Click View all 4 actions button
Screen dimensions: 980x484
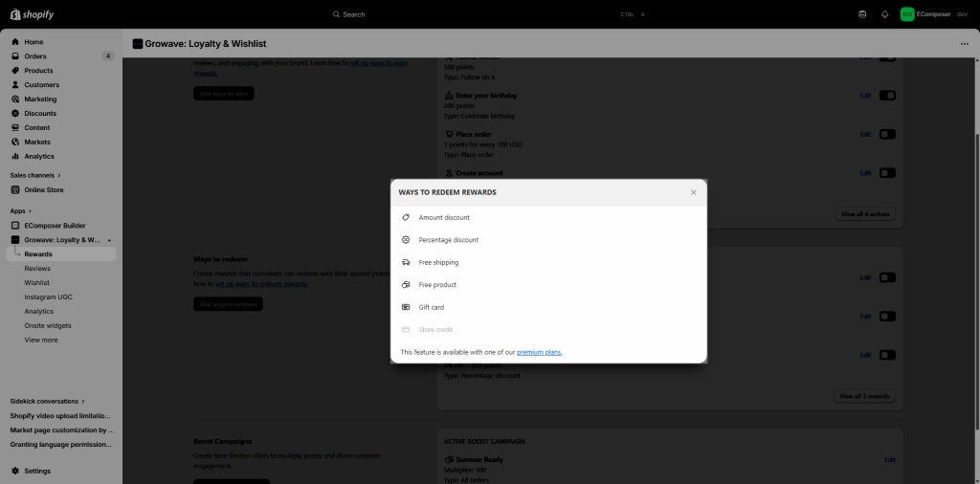click(x=865, y=214)
